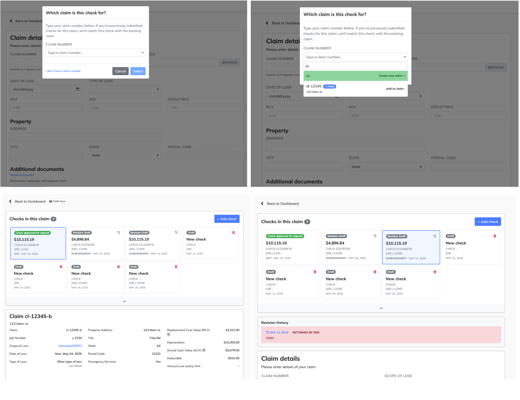This screenshot has height=400, width=520.
Task: Click the info icon next to Actual Cash Value
Action: 204,350
